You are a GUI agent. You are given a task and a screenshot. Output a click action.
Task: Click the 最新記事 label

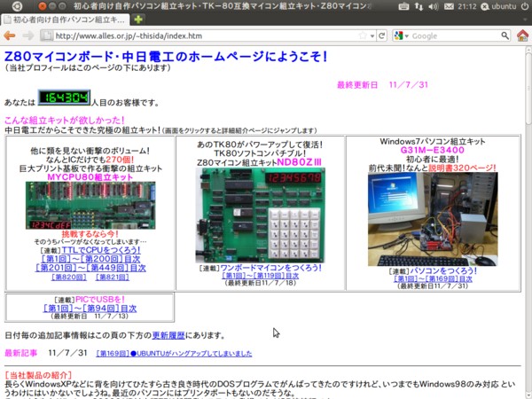(x=20, y=353)
